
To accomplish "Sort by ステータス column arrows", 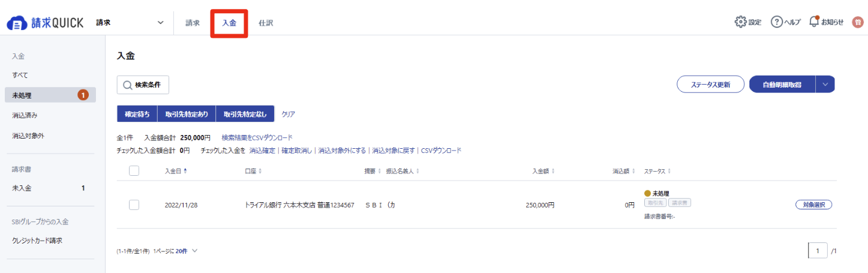I will (x=669, y=171).
